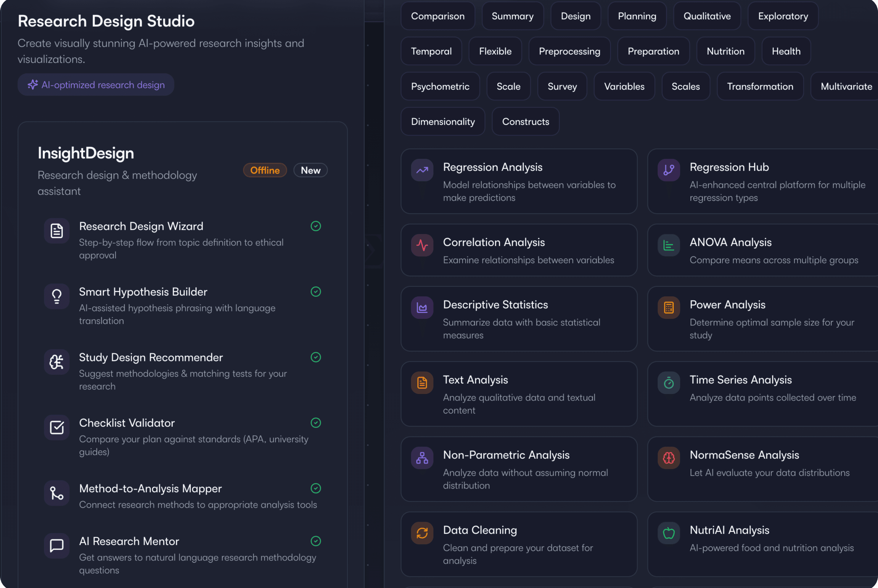This screenshot has height=588, width=878.
Task: Select the Exploratory filter tag
Action: coord(783,16)
